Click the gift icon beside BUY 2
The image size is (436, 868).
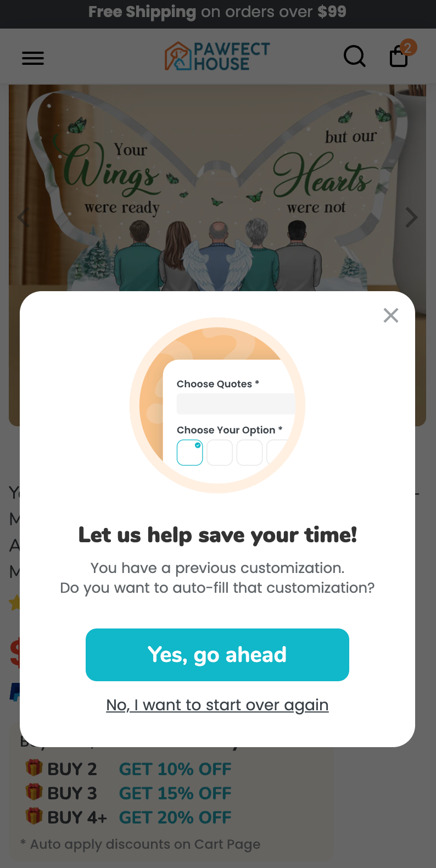tap(34, 767)
